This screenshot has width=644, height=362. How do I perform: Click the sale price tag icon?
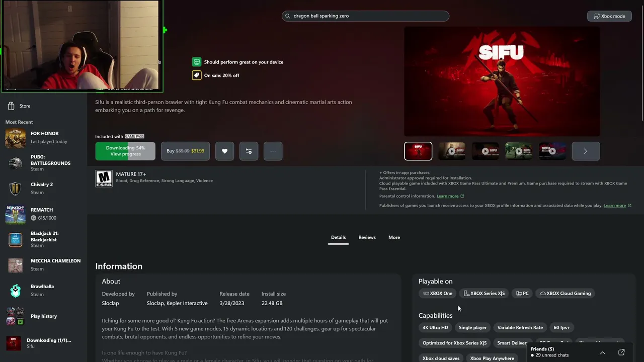coord(197,75)
